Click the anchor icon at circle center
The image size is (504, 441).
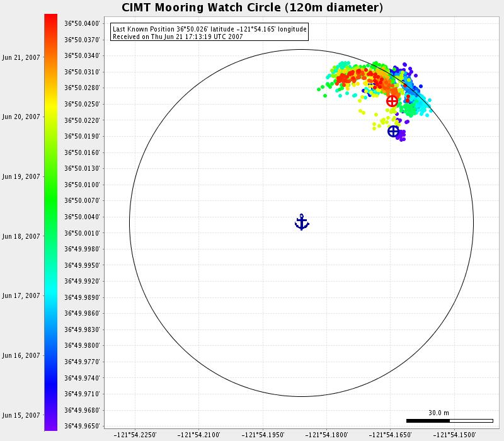(302, 222)
